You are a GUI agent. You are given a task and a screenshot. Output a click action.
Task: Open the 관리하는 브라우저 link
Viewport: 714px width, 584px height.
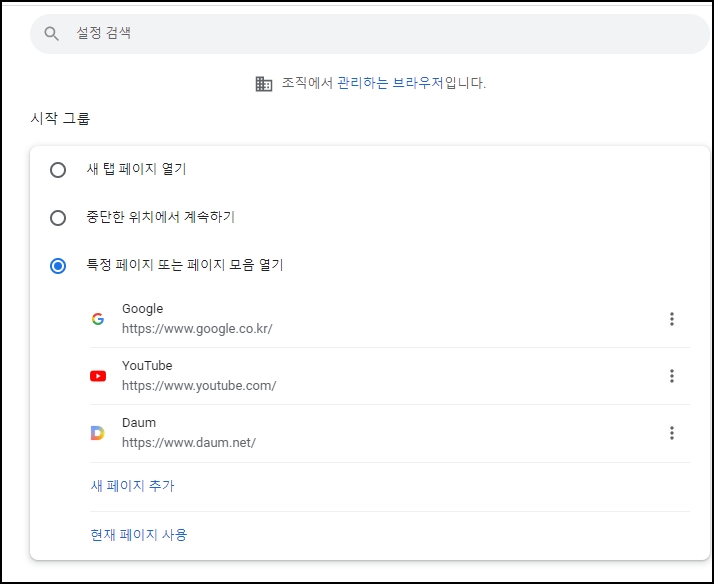tap(390, 83)
